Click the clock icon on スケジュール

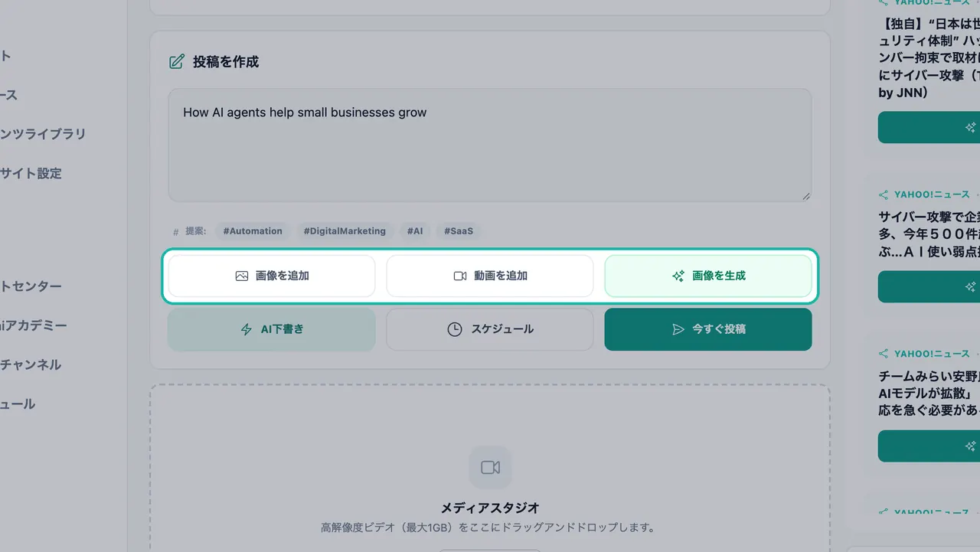[455, 329]
